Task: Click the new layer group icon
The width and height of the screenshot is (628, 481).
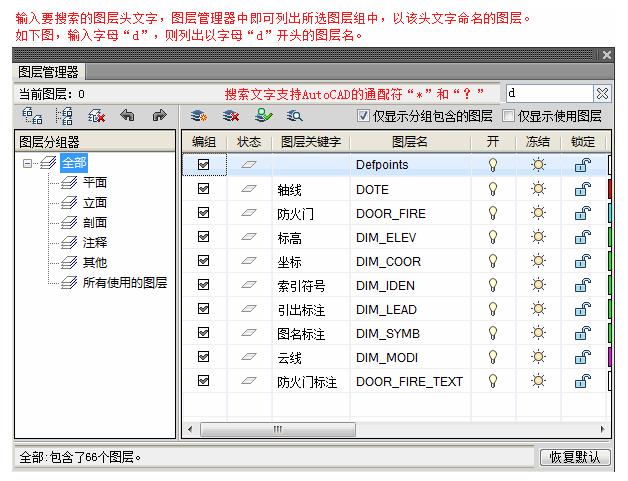Action: pyautogui.click(x=32, y=116)
